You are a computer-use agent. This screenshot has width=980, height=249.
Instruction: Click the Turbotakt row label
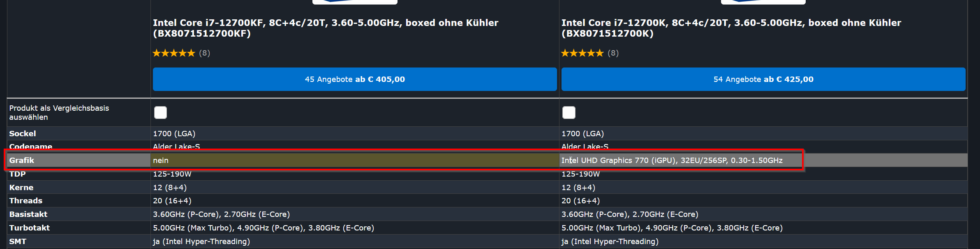(30, 228)
